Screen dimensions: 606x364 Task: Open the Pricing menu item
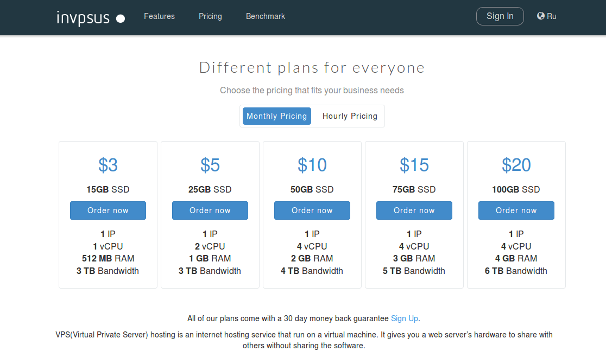(x=210, y=16)
